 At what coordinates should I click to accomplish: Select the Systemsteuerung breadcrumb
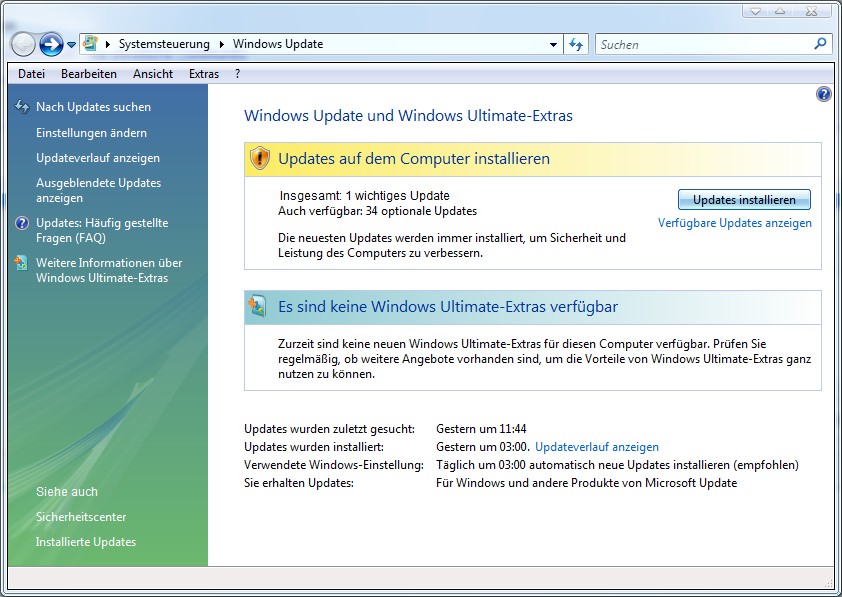pyautogui.click(x=164, y=44)
